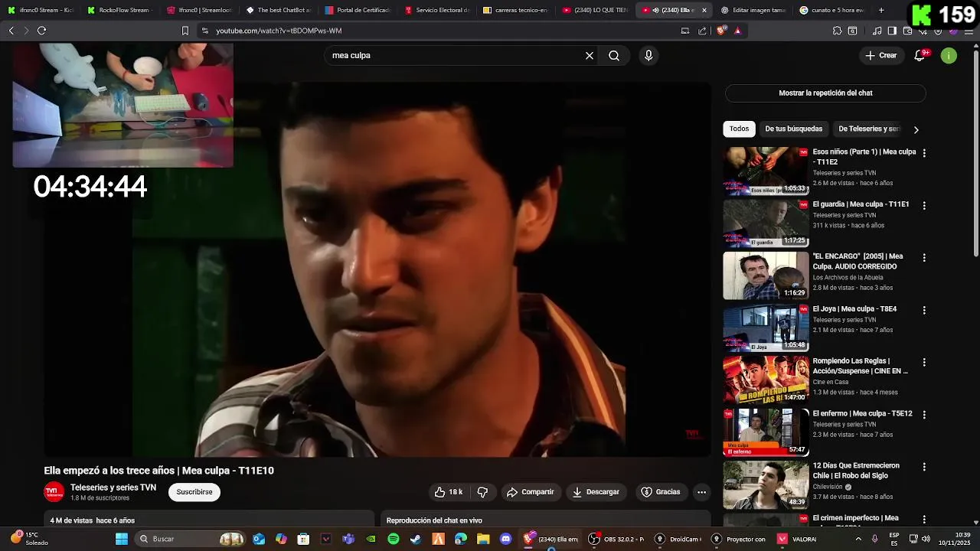Screen dimensions: 980x551
Task: Reload the YouTube page
Action: coord(41,31)
